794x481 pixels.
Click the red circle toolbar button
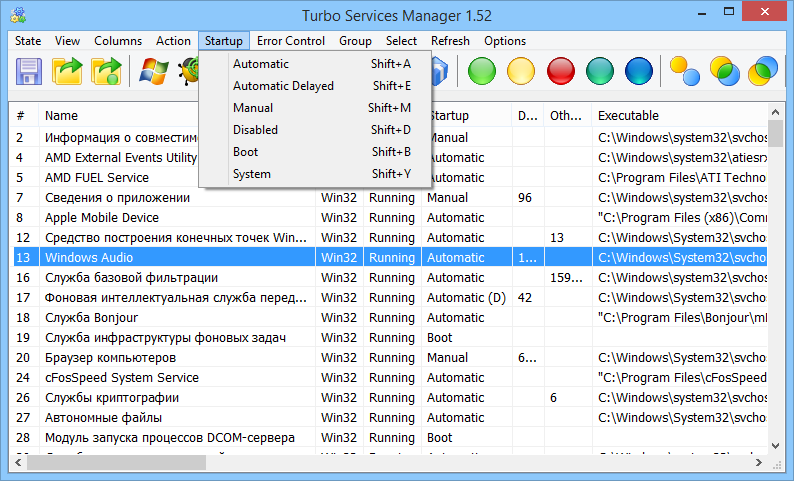(561, 71)
